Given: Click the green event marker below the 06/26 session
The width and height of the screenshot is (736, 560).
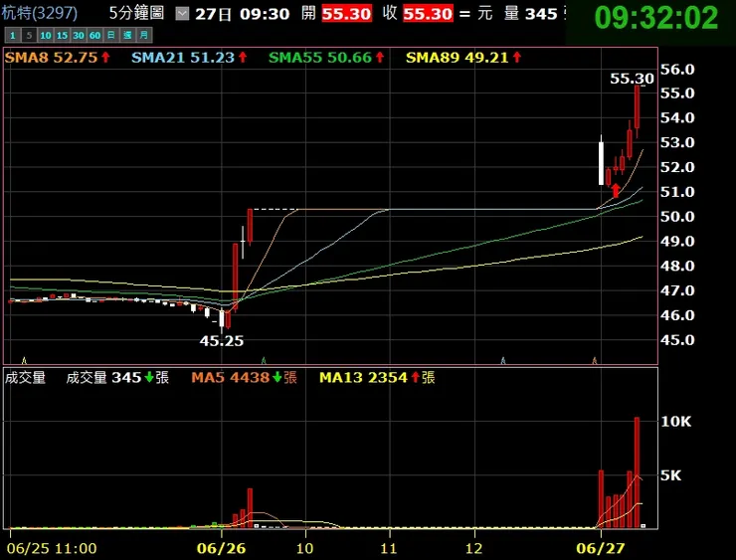Looking at the screenshot, I should pyautogui.click(x=264, y=360).
